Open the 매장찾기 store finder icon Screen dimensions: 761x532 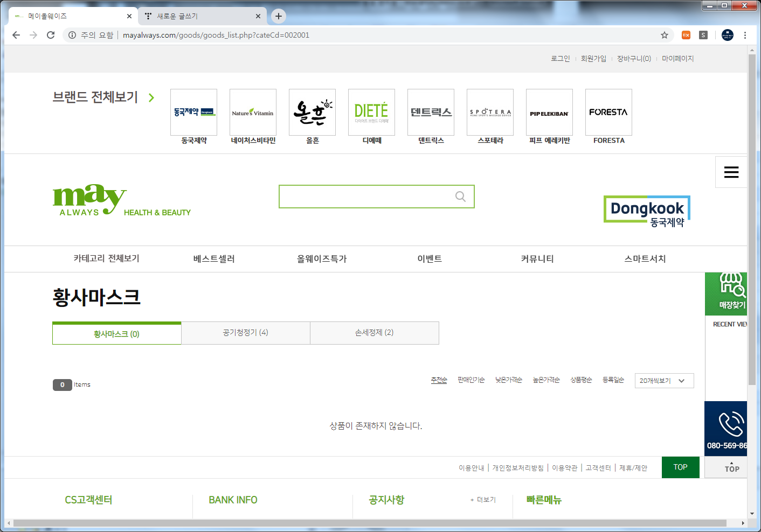726,293
